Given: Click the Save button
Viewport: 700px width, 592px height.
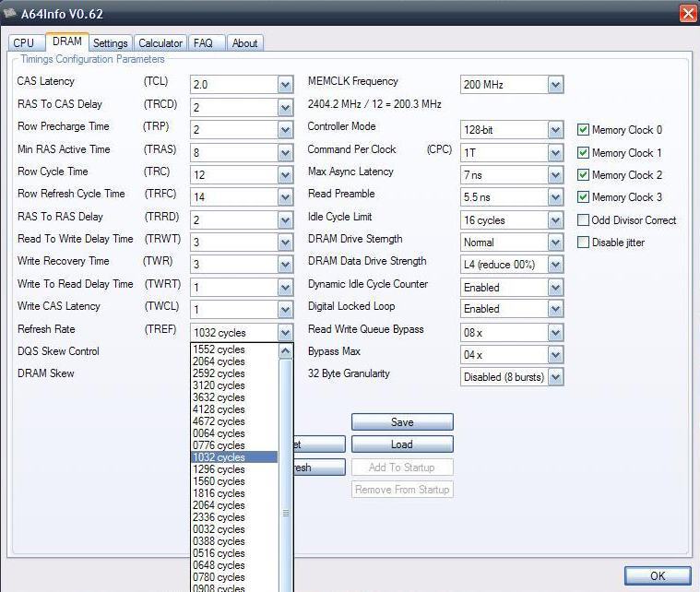Looking at the screenshot, I should (402, 422).
